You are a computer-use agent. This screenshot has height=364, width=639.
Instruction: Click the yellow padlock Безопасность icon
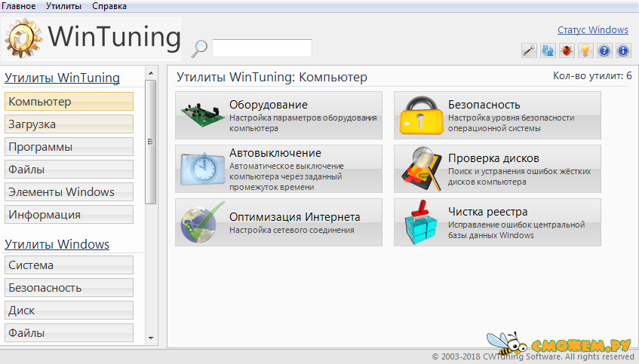pos(421,115)
